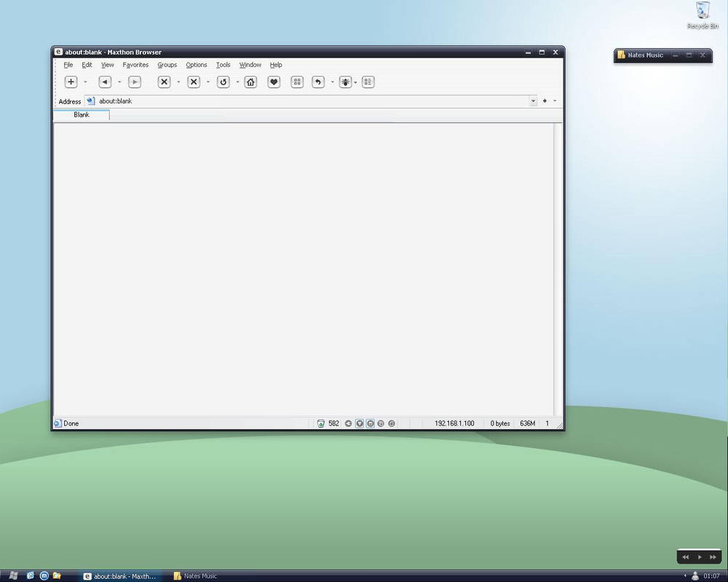Expand the Back button dropdown arrow
Viewport: 728px width, 582px height.
(x=119, y=82)
